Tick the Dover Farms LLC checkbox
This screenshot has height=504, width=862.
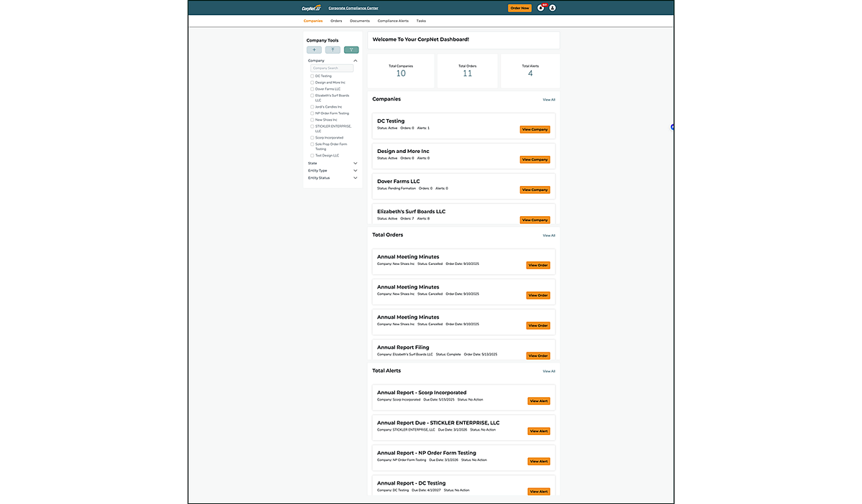(x=312, y=89)
